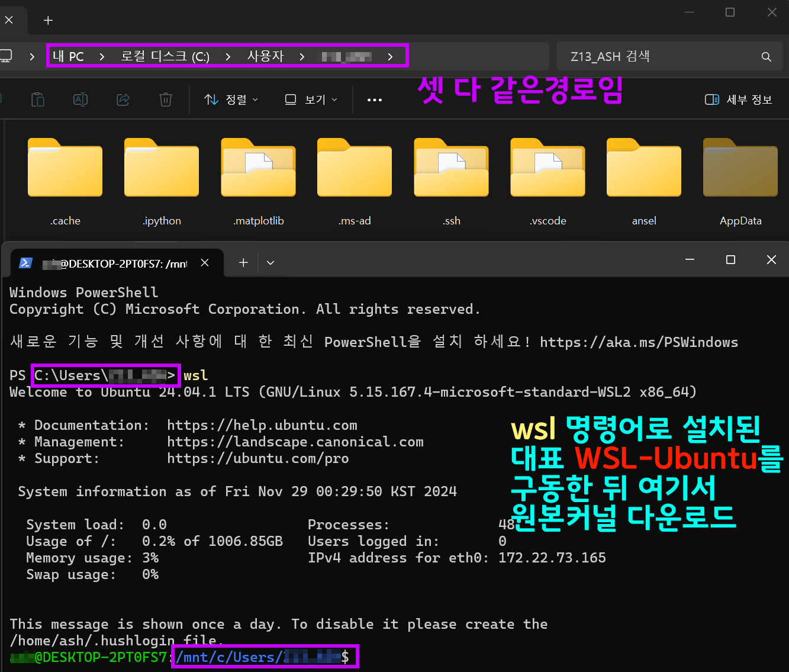Click the IPv4 address 172.22.73.165

(552, 558)
